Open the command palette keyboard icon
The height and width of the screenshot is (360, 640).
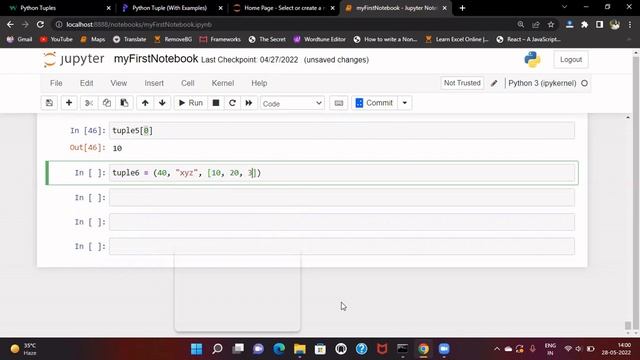click(x=338, y=103)
